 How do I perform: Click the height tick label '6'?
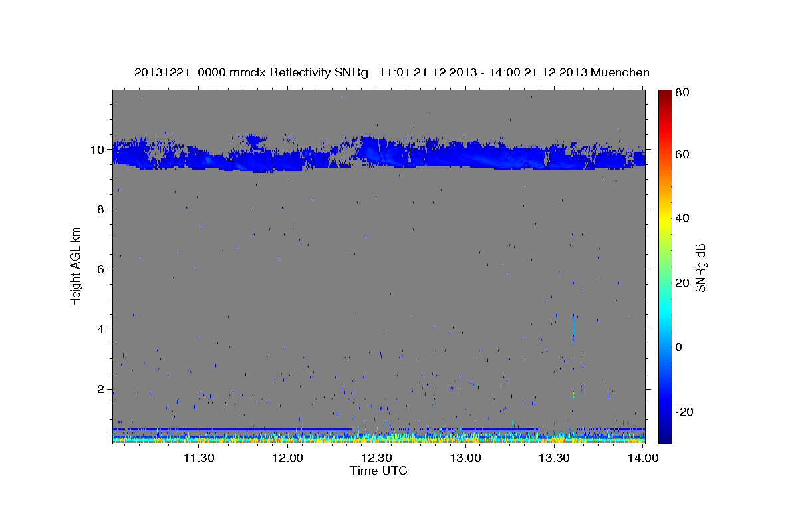coord(101,269)
